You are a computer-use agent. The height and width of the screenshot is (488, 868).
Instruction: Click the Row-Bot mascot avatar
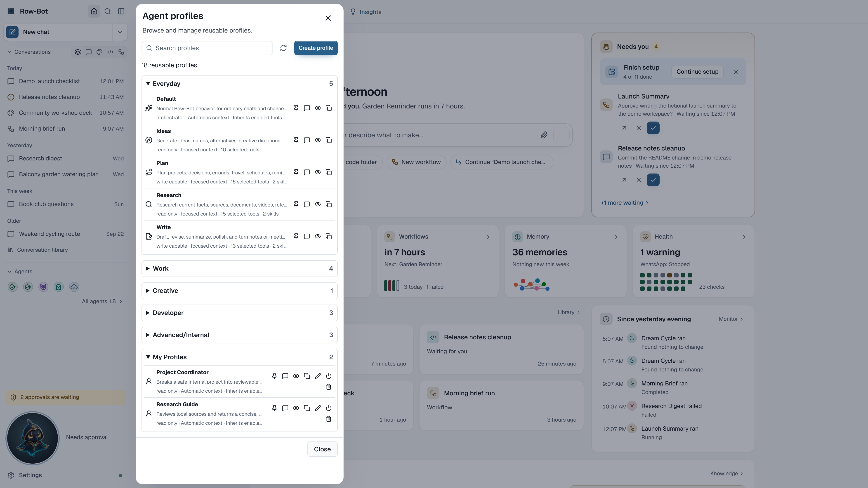(x=33, y=438)
